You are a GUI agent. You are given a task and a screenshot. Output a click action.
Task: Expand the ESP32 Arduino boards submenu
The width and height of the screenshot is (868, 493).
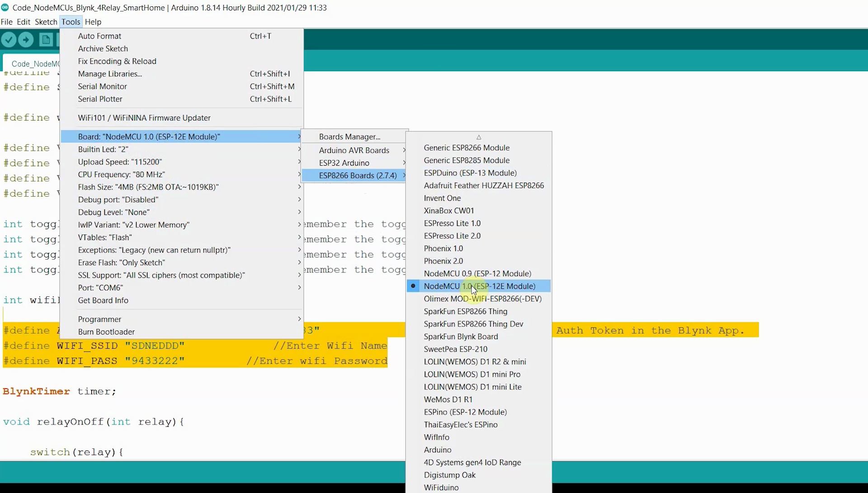click(343, 163)
